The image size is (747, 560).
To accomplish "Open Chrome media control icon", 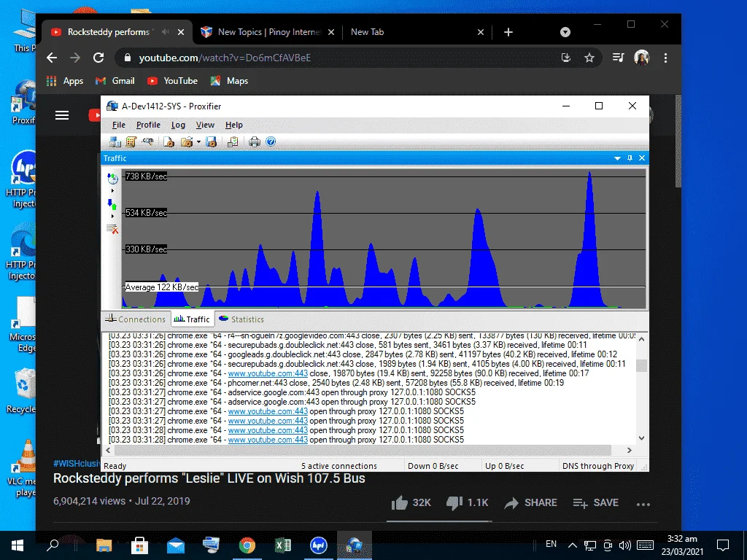I will (x=618, y=58).
